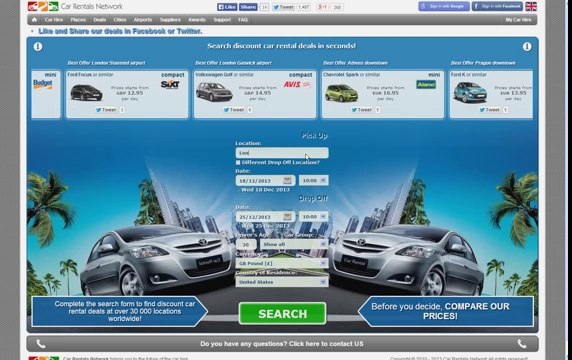
Task: Open the Deals menu
Action: 99,20
